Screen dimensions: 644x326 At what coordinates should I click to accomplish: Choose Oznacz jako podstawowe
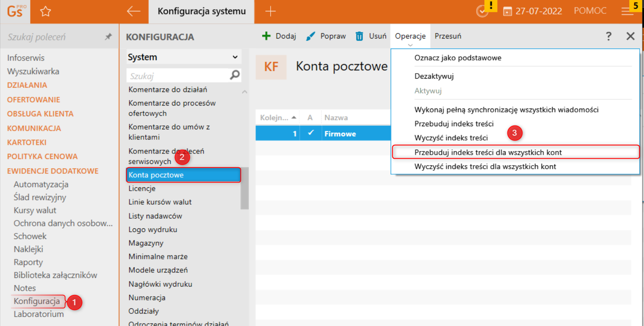(x=458, y=58)
